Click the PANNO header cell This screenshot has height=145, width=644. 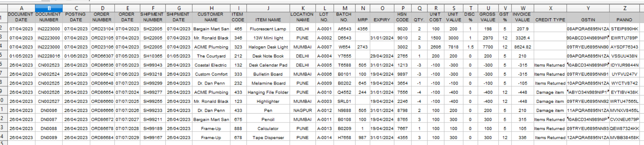point(625,17)
